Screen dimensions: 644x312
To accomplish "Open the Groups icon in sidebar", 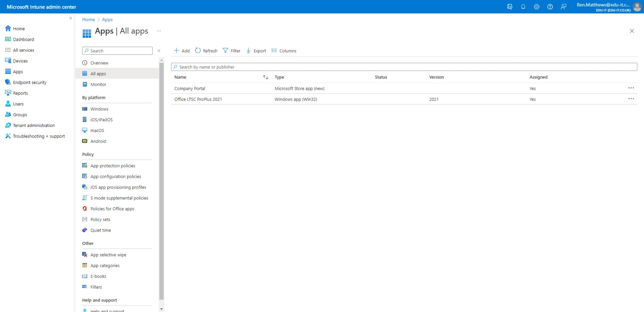I will (x=8, y=114).
